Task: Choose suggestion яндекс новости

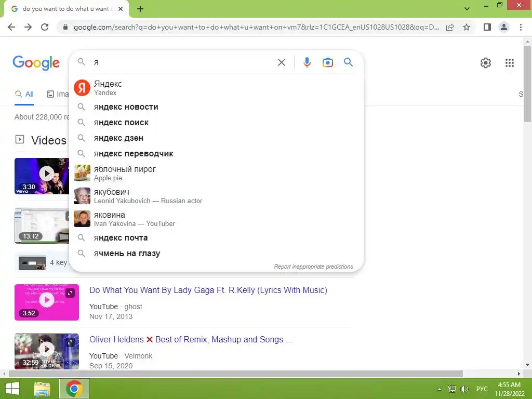Action: point(217,107)
